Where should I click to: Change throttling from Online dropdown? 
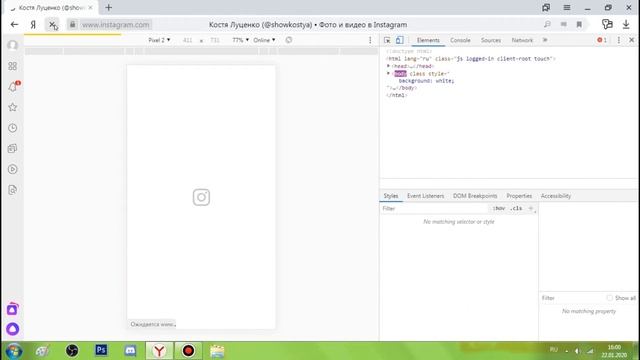[264, 40]
